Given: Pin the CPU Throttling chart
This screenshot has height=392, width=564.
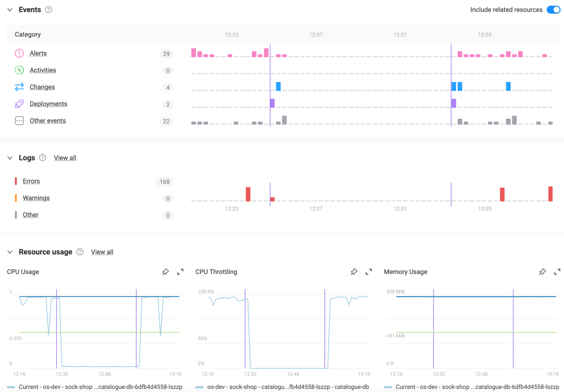Looking at the screenshot, I should 354,272.
